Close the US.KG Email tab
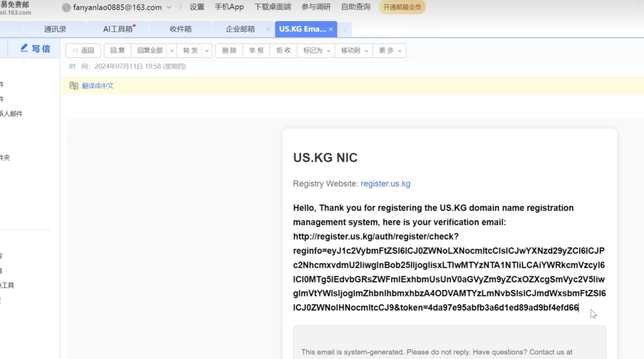 point(331,29)
